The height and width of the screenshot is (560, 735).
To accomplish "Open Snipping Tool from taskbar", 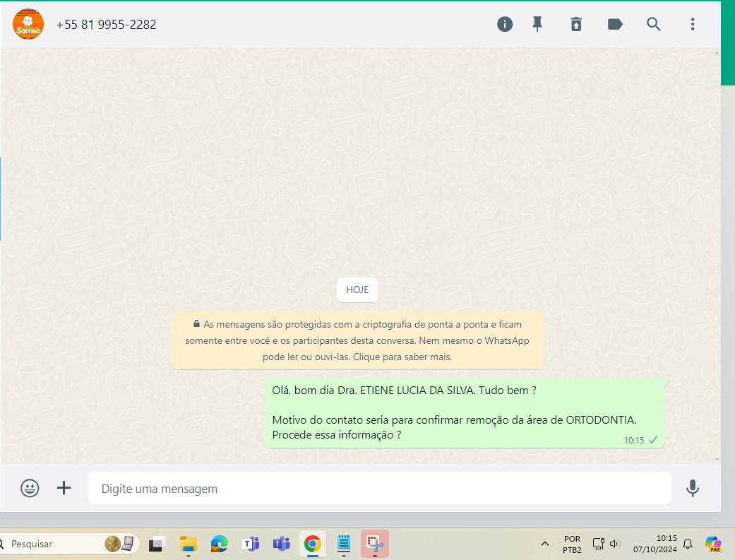I will tap(374, 544).
